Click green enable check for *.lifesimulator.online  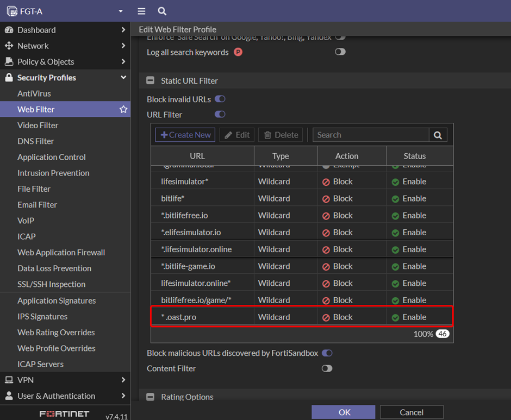tap(395, 249)
